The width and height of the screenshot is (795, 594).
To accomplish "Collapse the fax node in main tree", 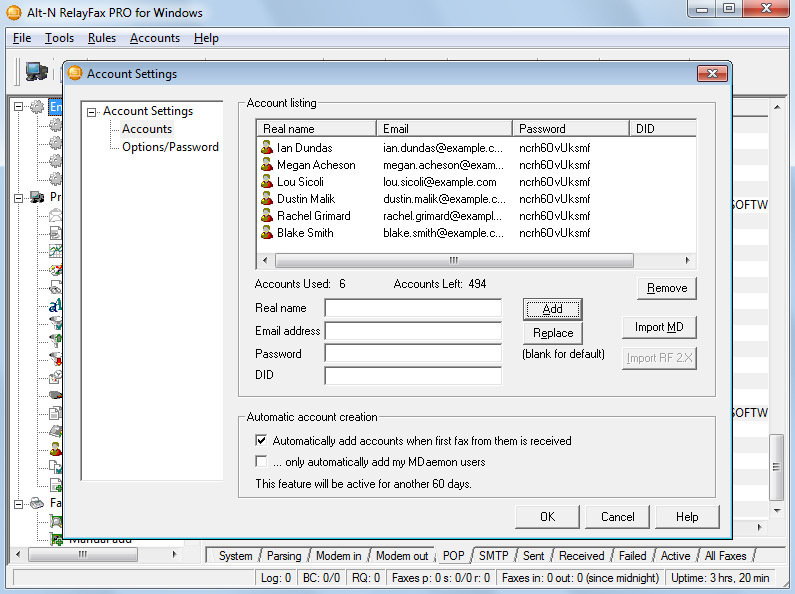I will (x=19, y=503).
